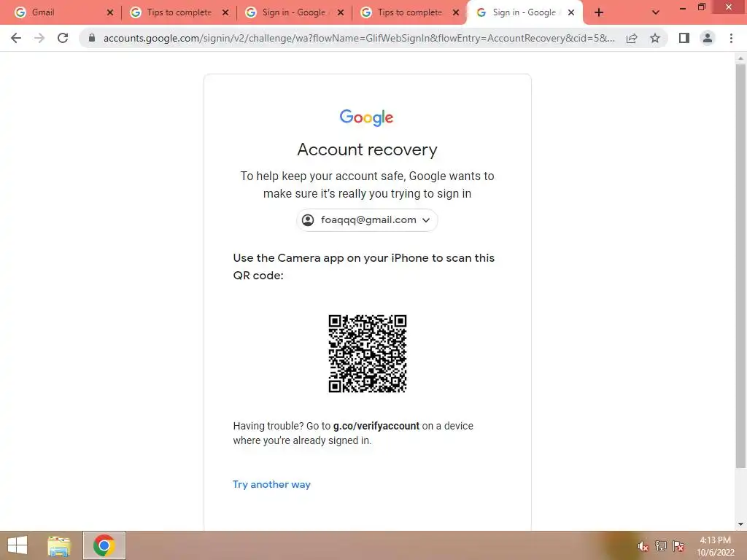
Task: Click the QR code image
Action: coord(368,354)
